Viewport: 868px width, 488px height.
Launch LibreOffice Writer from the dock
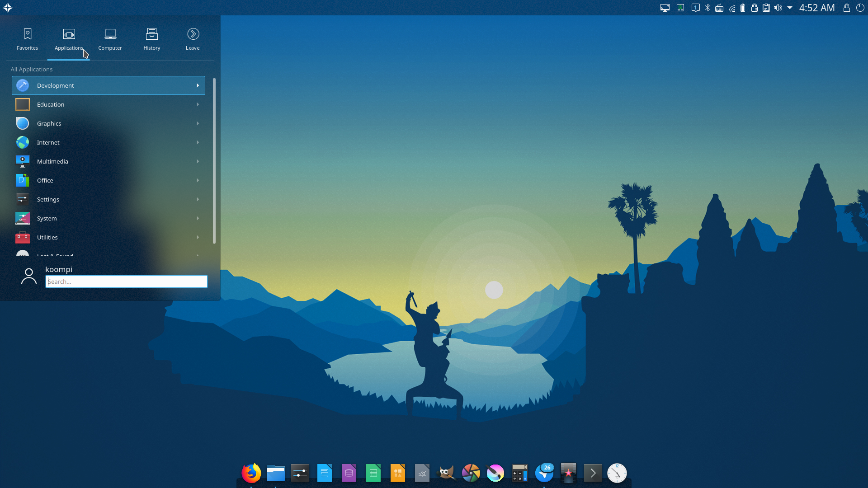tap(325, 473)
